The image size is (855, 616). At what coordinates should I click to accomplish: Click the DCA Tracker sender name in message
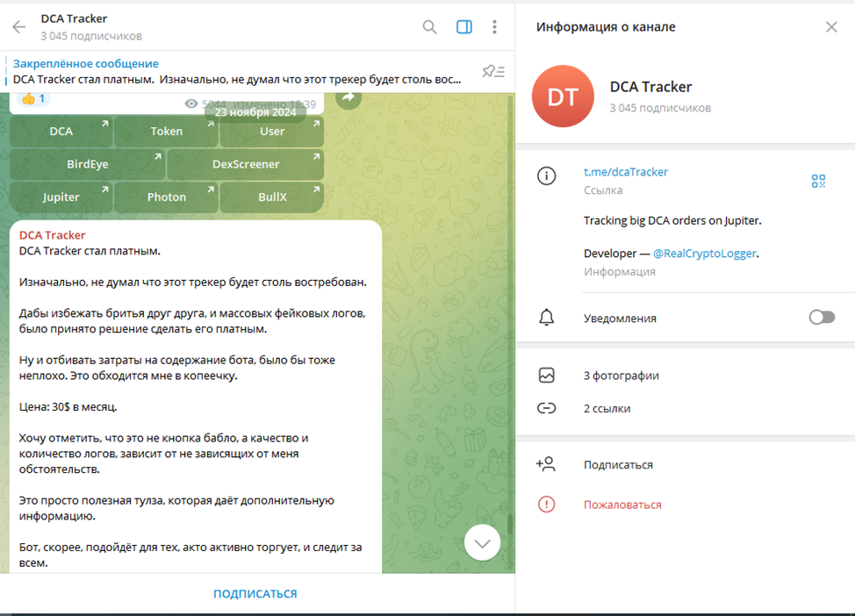[53, 235]
